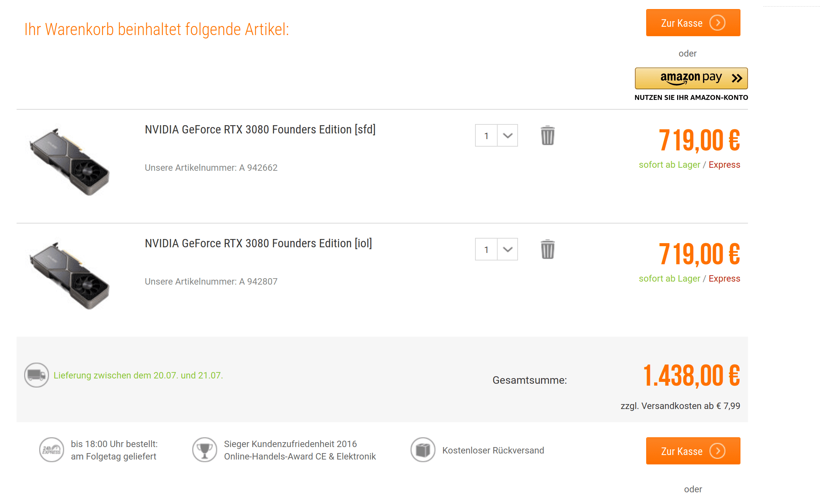Viewport: 820px width, 504px height.
Task: Click the Express link for the [iol] item
Action: click(x=724, y=279)
